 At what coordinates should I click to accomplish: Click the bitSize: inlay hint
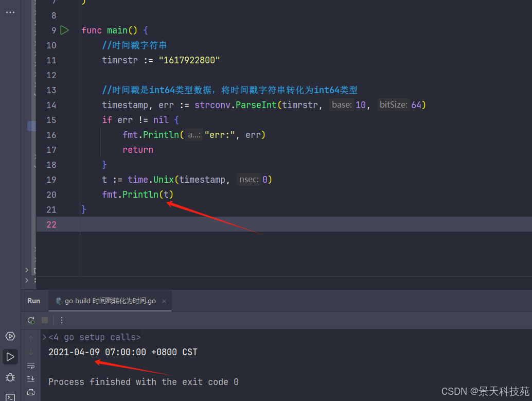pyautogui.click(x=393, y=104)
